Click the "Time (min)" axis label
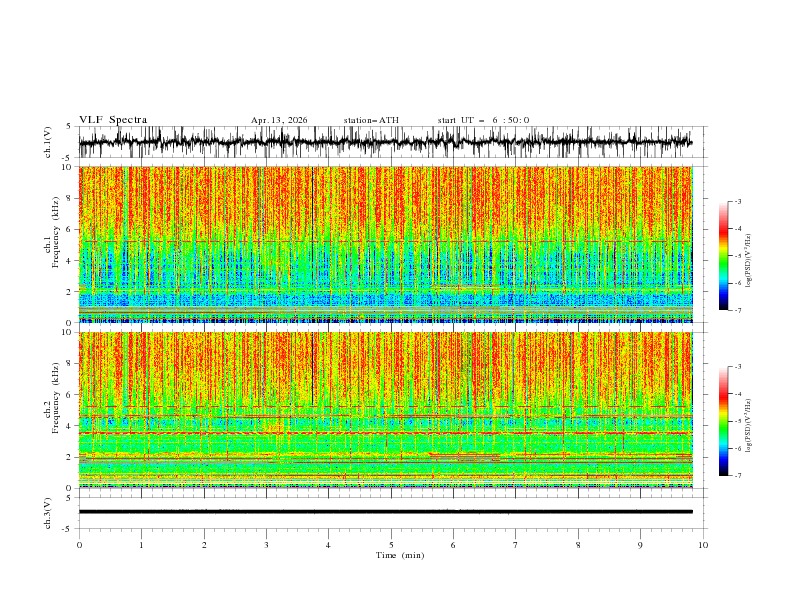792x612 pixels. (400, 555)
